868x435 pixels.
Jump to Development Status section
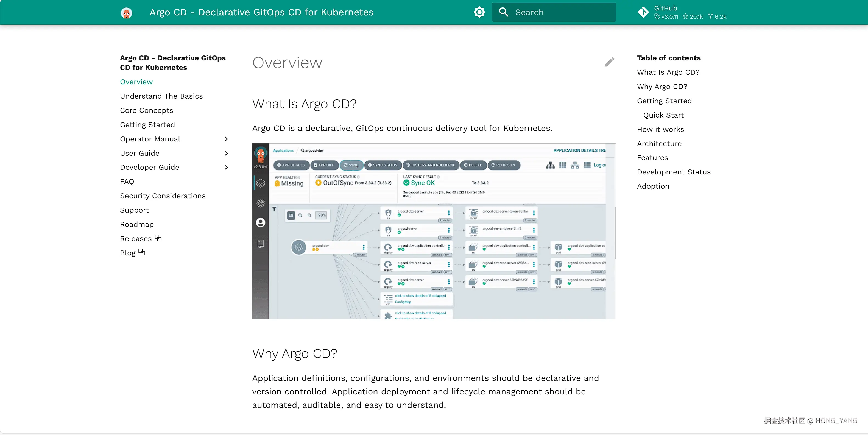click(x=674, y=172)
